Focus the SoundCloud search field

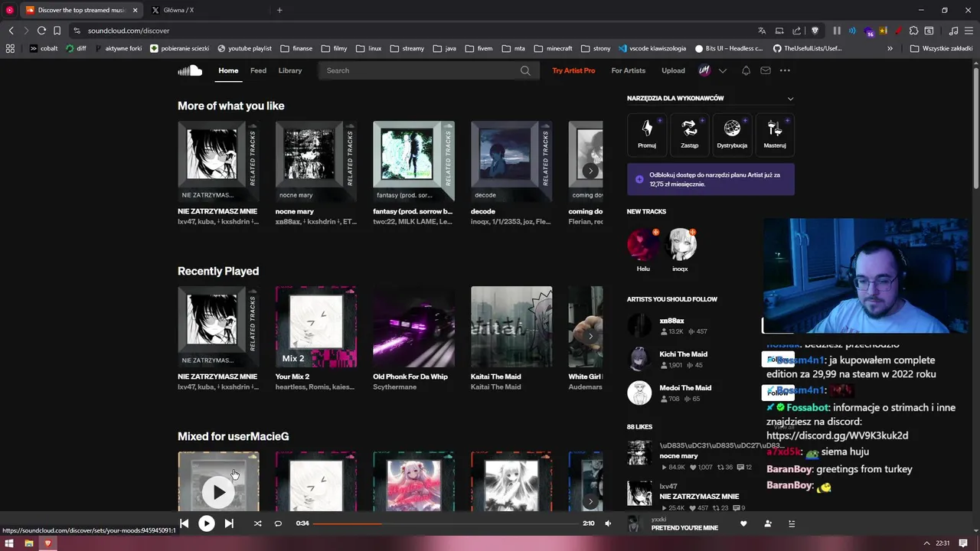click(428, 70)
